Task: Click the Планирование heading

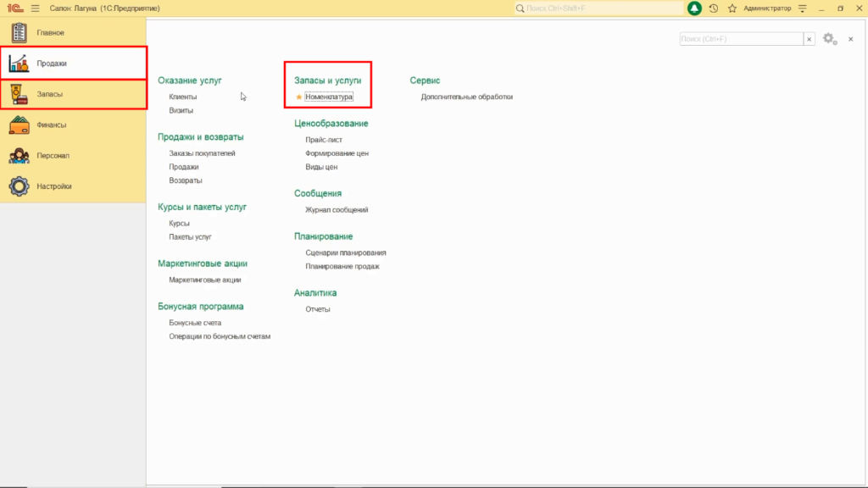Action: coord(323,237)
